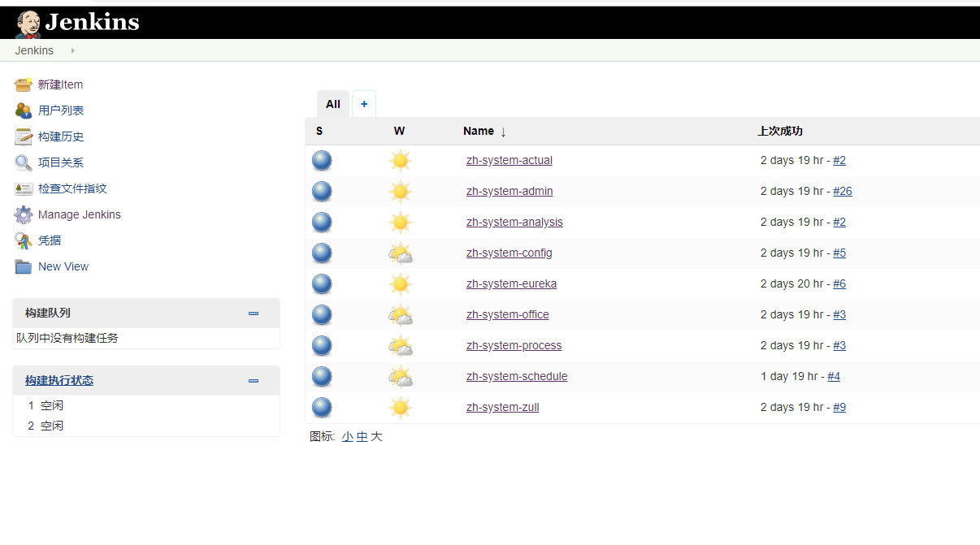Collapse the 构建队列 panel
Screen dimensions: 980x545
[x=254, y=313]
